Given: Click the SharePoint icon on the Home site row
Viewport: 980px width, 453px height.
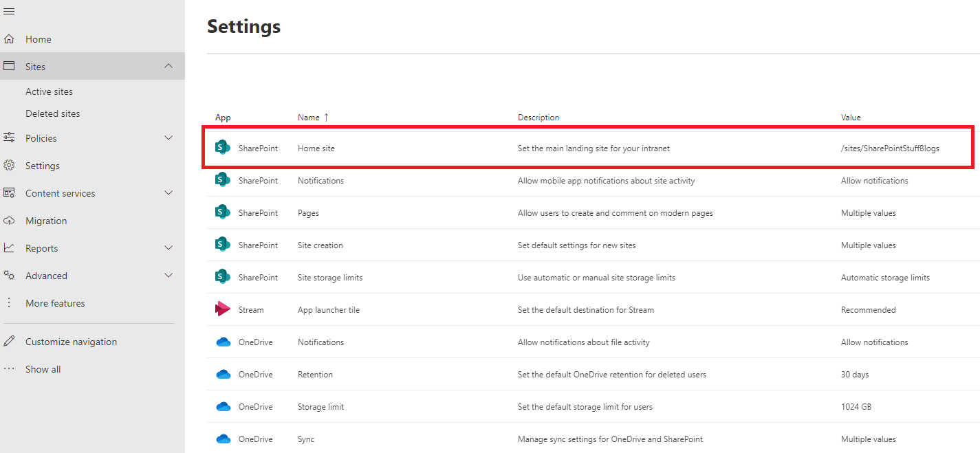Looking at the screenshot, I should tap(221, 147).
